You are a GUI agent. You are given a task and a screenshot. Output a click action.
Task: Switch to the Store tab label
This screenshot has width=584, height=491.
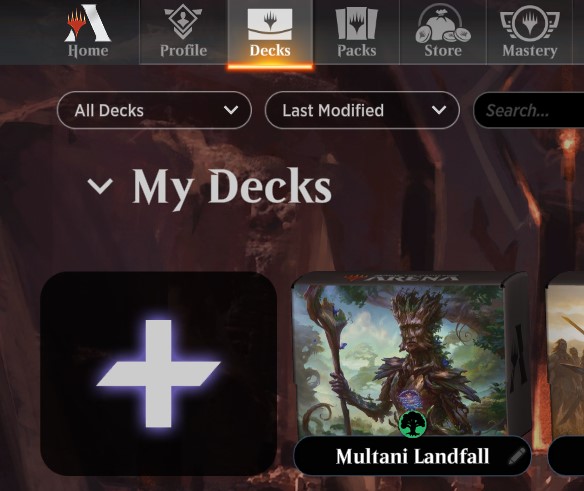pos(443,50)
